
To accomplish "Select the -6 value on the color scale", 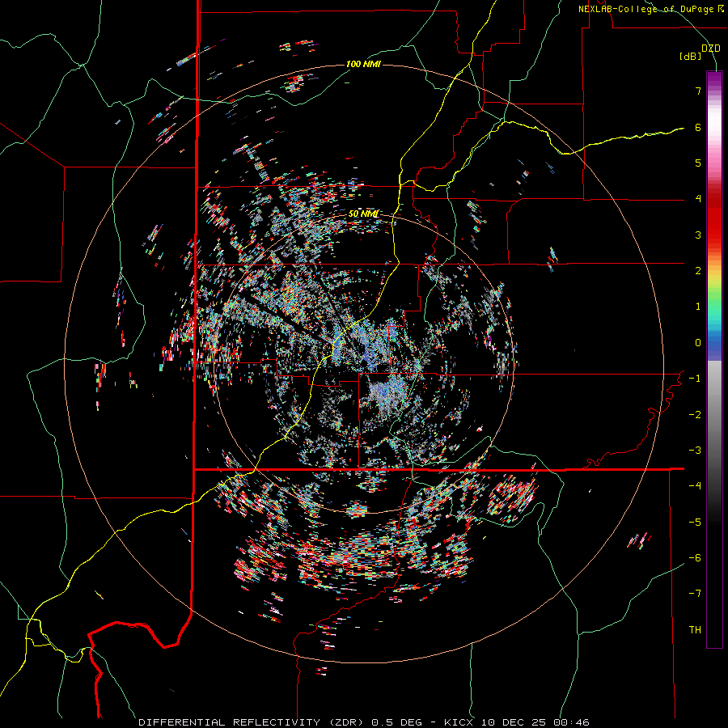I will (x=695, y=558).
